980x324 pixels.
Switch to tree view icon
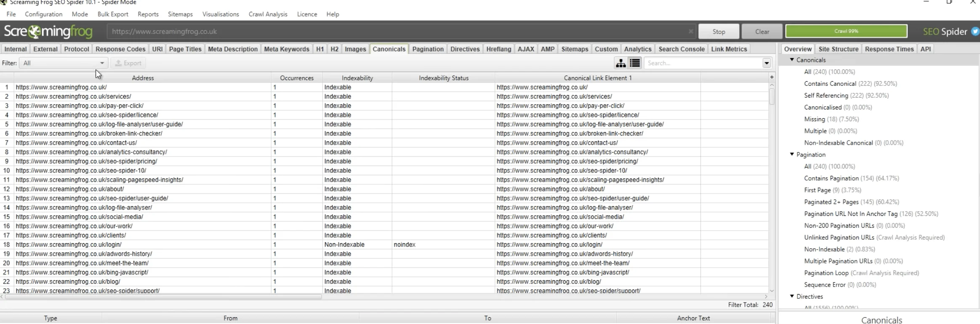click(x=620, y=63)
